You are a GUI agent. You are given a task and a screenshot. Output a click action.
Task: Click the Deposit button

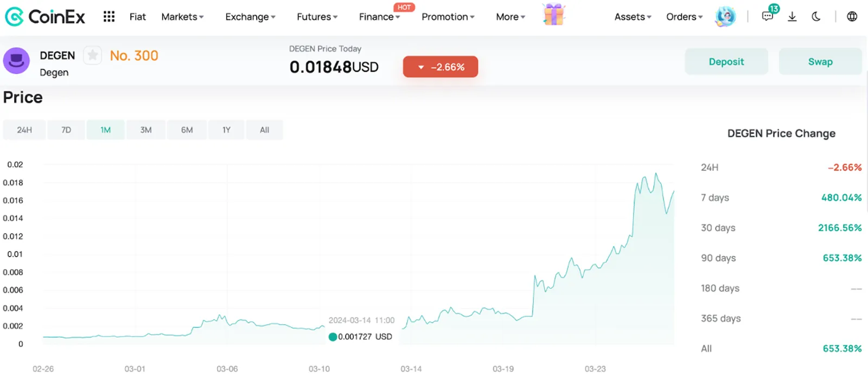pyautogui.click(x=726, y=61)
